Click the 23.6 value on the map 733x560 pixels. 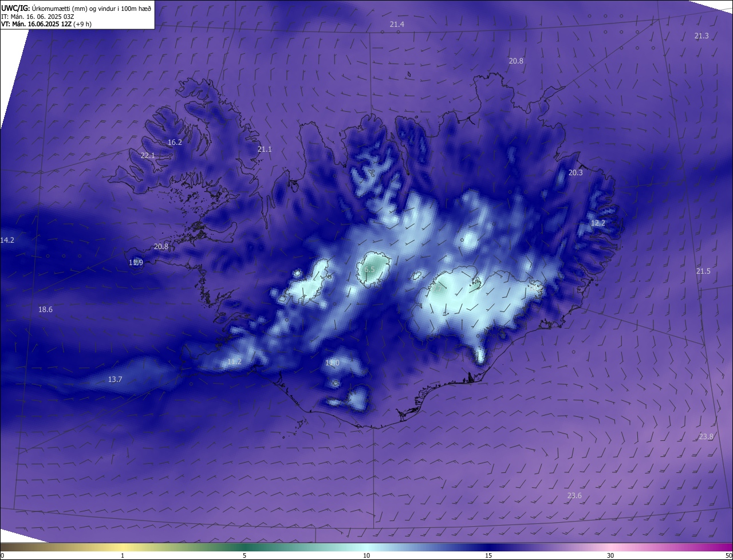(574, 495)
